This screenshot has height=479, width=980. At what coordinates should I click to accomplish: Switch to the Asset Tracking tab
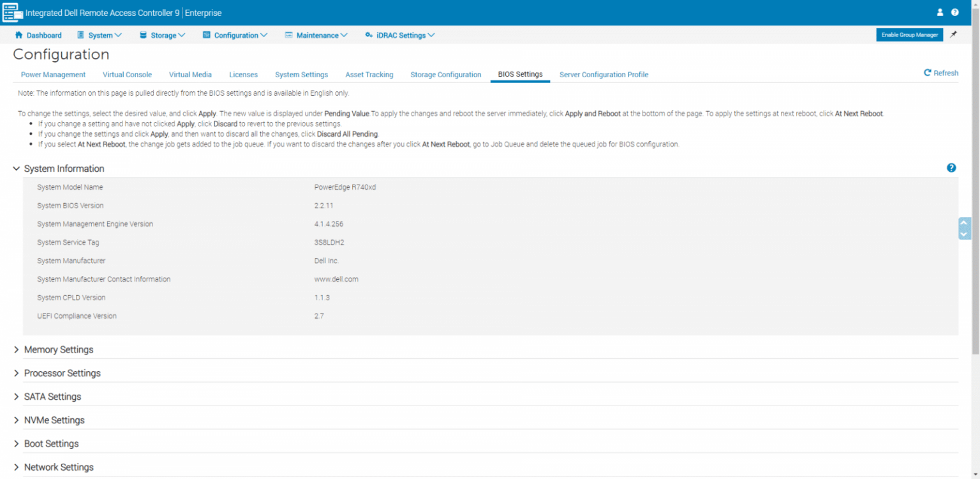369,75
